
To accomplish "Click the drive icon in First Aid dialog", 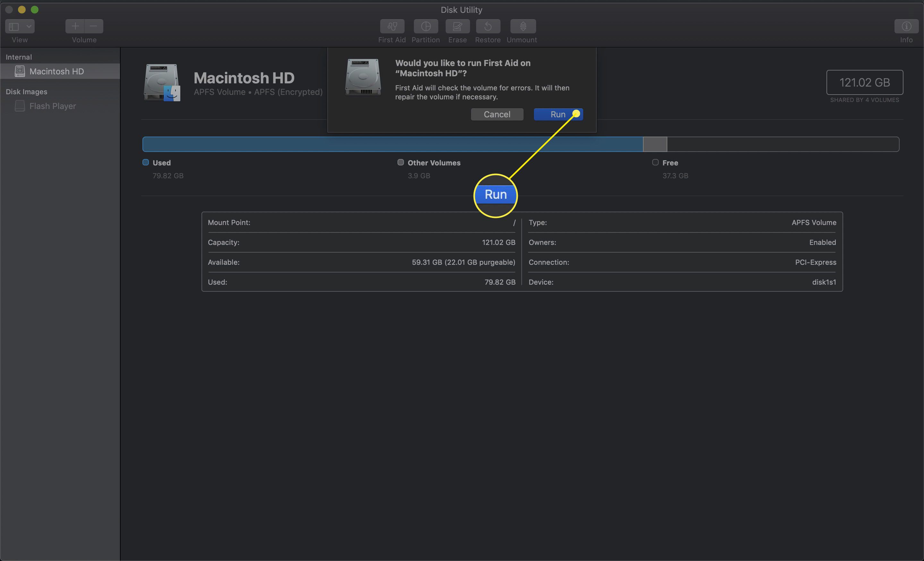I will click(363, 77).
